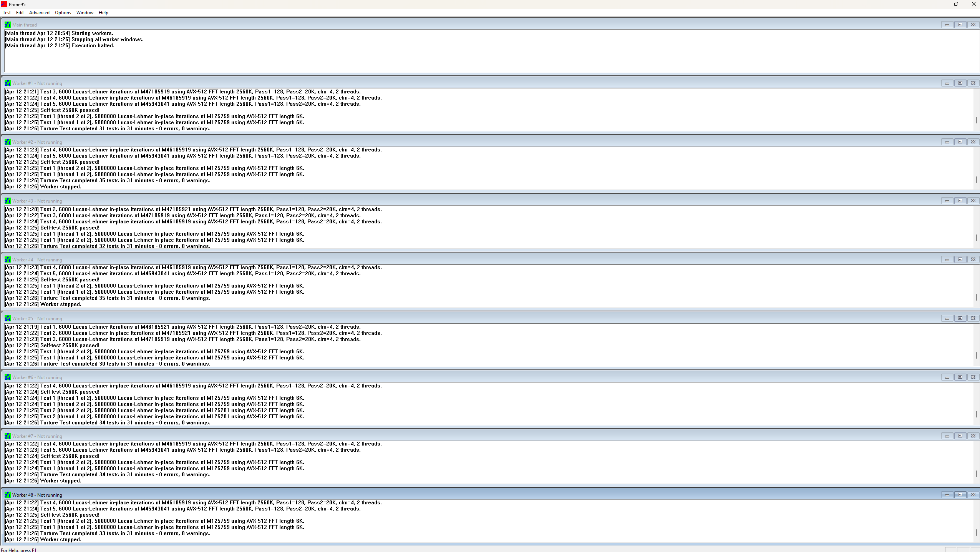Maximize the Worker #2 child window
Viewport: 980px width, 552px height.
[960, 142]
